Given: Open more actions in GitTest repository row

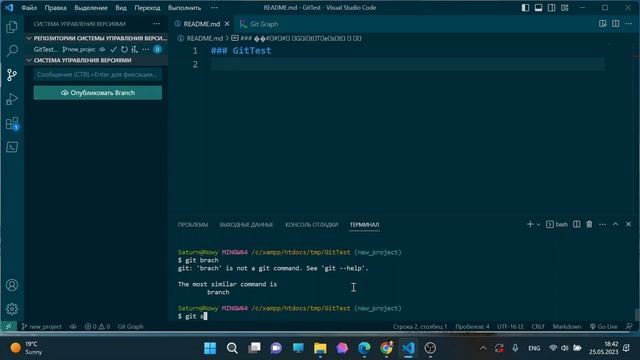Looking at the screenshot, I should coord(146,49).
